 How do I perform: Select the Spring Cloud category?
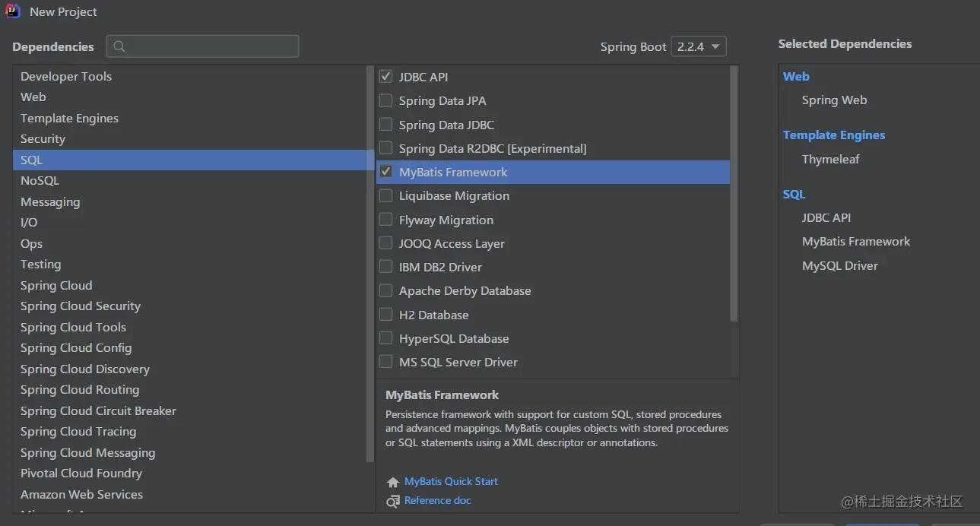(190, 285)
